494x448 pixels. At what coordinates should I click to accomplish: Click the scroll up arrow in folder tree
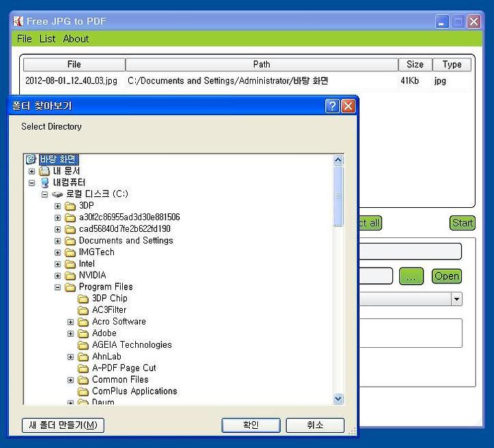338,160
